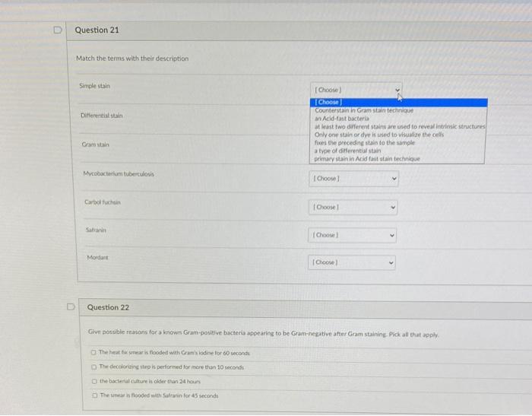Click the 'Carbol fuchsin' term label
The width and height of the screenshot is (532, 416).
[103, 202]
